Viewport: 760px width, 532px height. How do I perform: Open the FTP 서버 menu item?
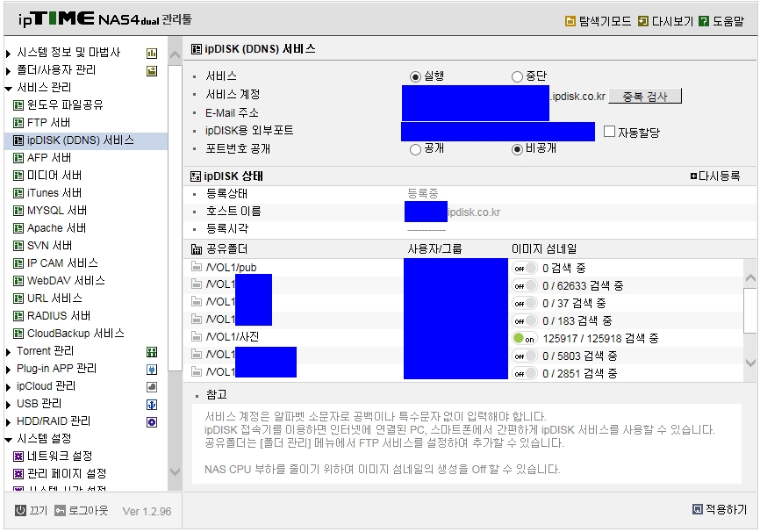[x=41, y=122]
